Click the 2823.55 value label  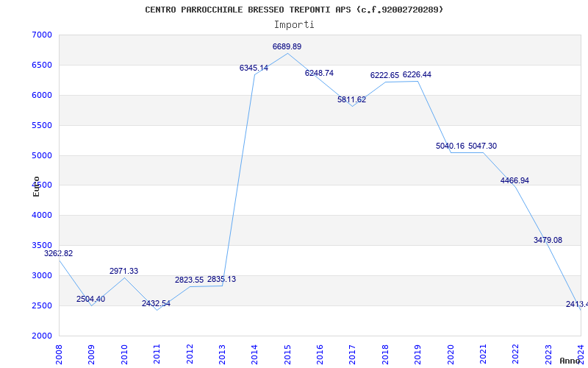(190, 280)
